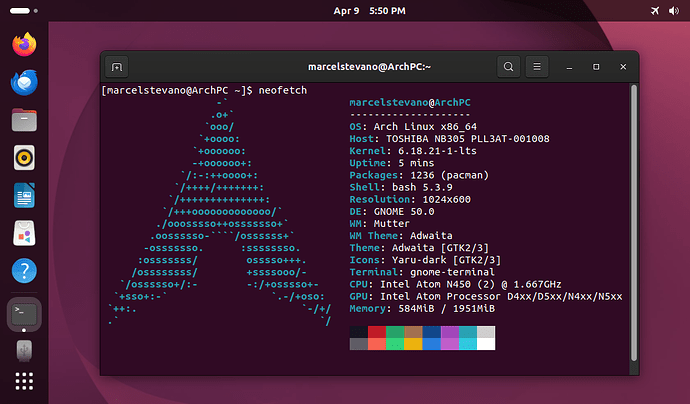The image size is (690, 404).
Task: Click the 'Memory: 584MiB / 1951MiB' line
Action: point(422,309)
